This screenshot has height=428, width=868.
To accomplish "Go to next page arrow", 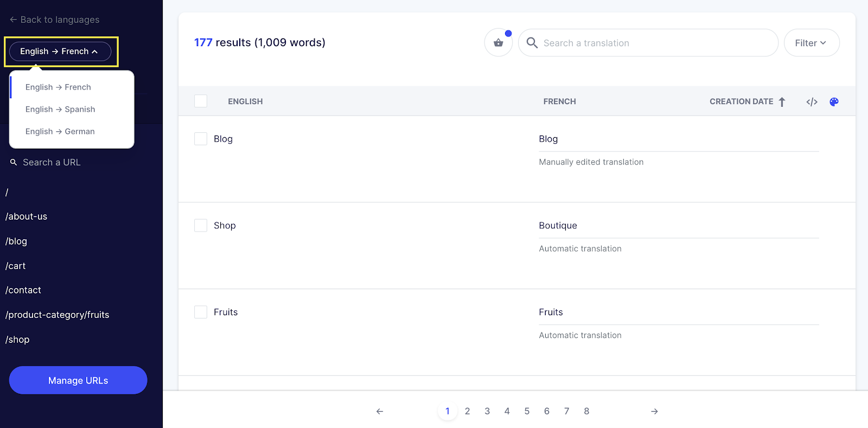I will (x=654, y=411).
